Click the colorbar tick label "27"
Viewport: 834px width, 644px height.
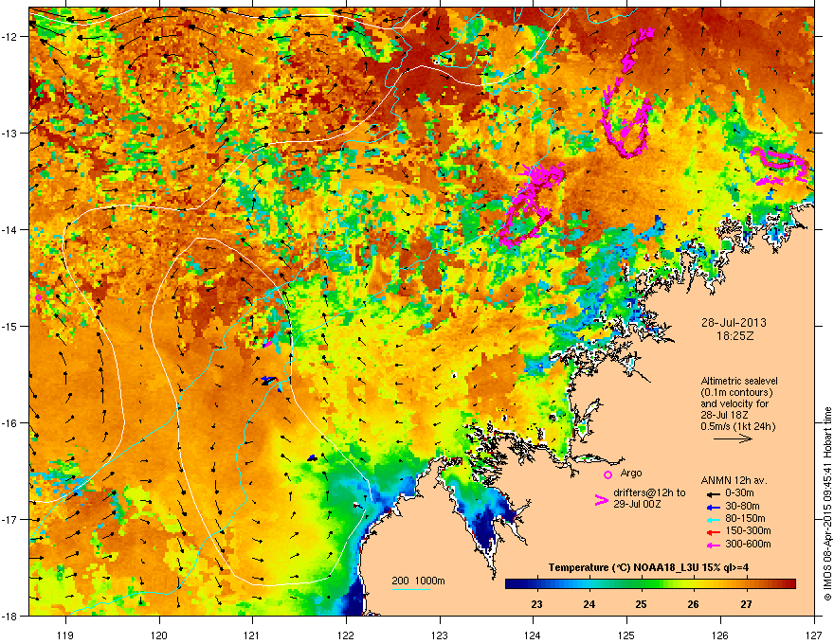point(746,604)
